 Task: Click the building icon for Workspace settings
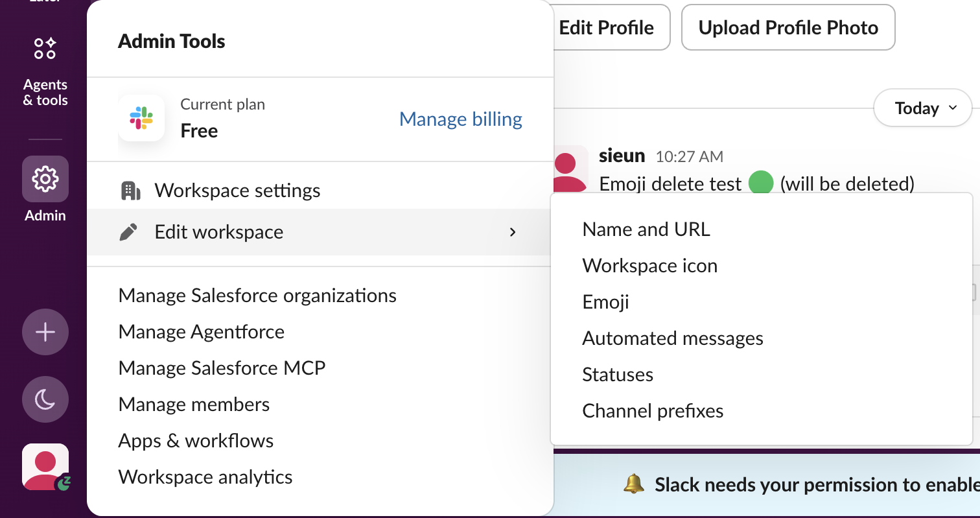pyautogui.click(x=130, y=191)
